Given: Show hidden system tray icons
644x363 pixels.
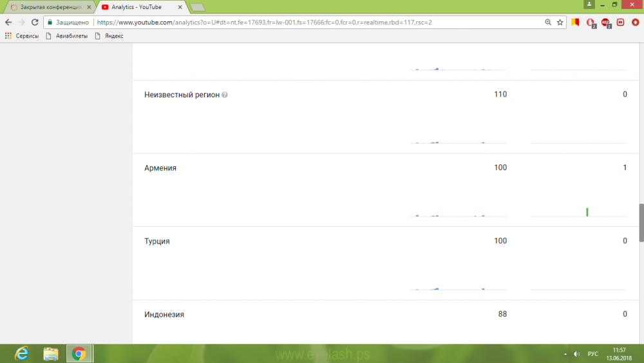Looking at the screenshot, I should 565,354.
